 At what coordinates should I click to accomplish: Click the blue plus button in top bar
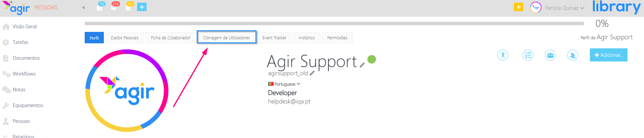click(x=142, y=7)
